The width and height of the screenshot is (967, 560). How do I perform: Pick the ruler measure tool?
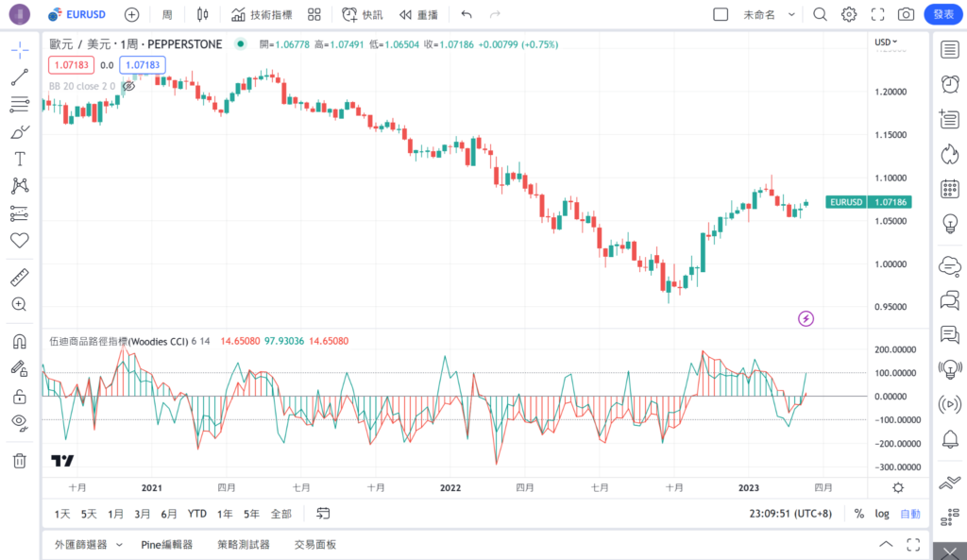tap(19, 278)
